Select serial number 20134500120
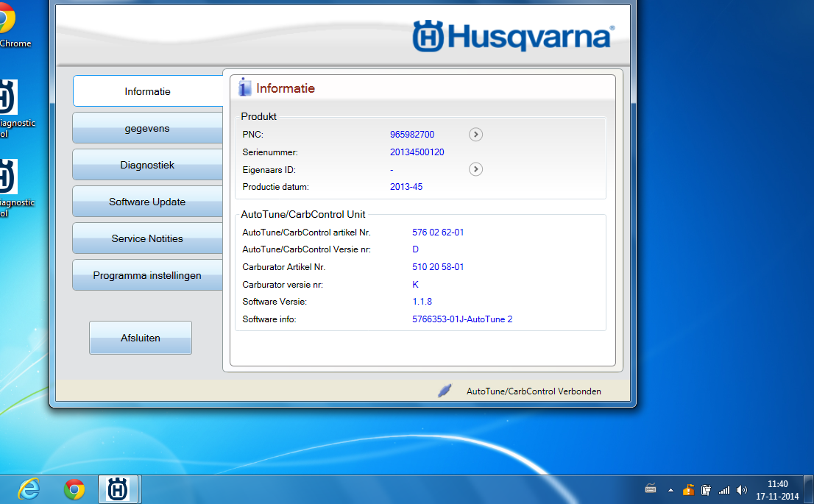814x504 pixels. coord(417,152)
